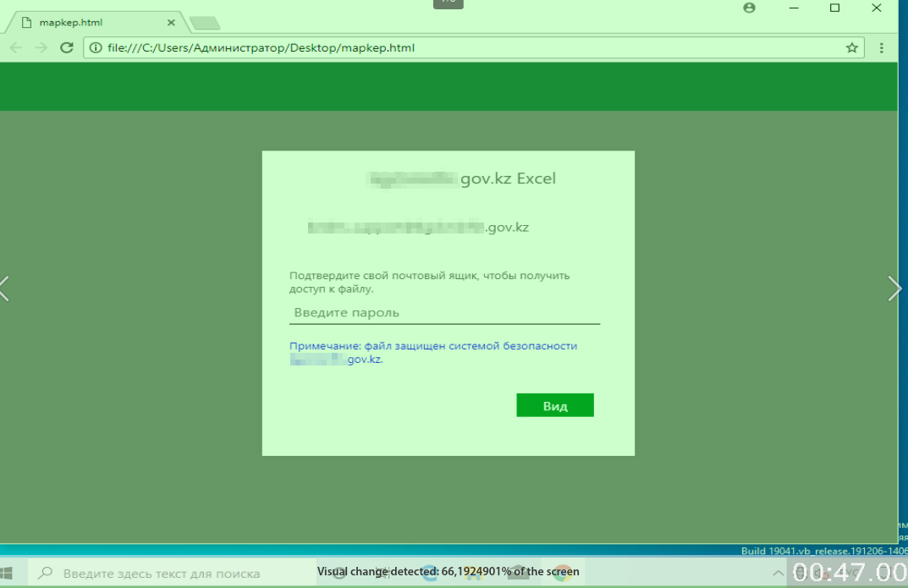Open a new tab with the blank tab button
Screen dimensions: 908x588
click(205, 23)
